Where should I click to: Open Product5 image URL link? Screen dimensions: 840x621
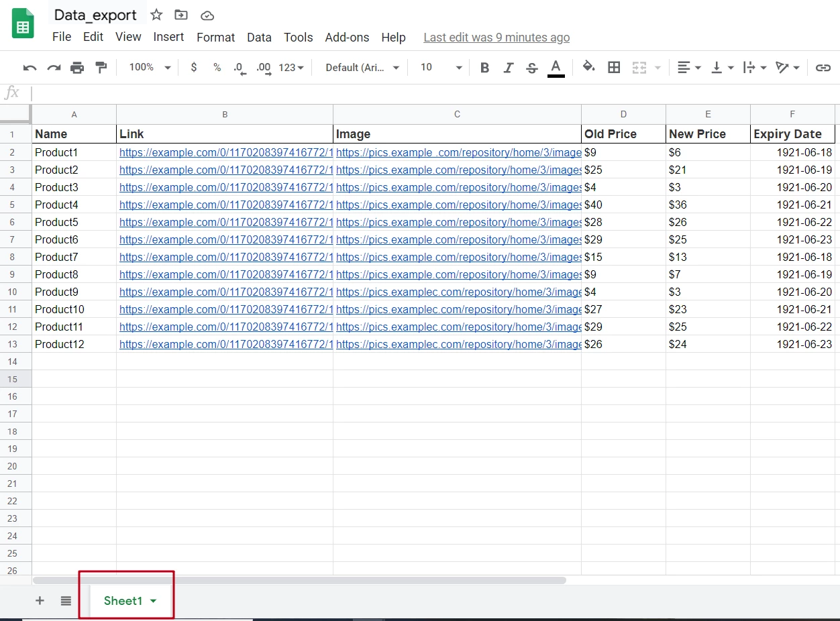pos(458,222)
